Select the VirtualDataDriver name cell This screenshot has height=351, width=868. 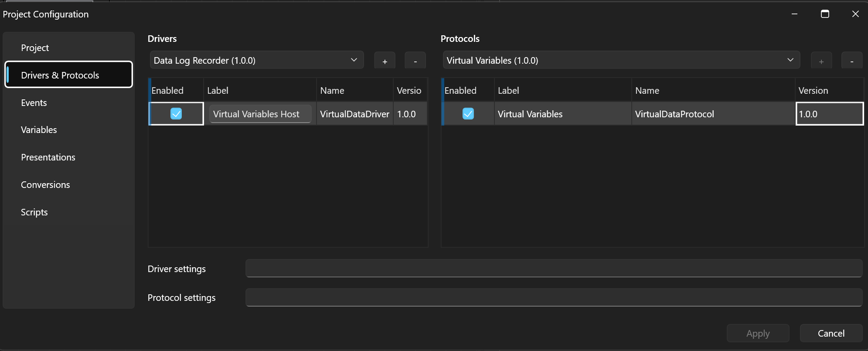pos(355,114)
